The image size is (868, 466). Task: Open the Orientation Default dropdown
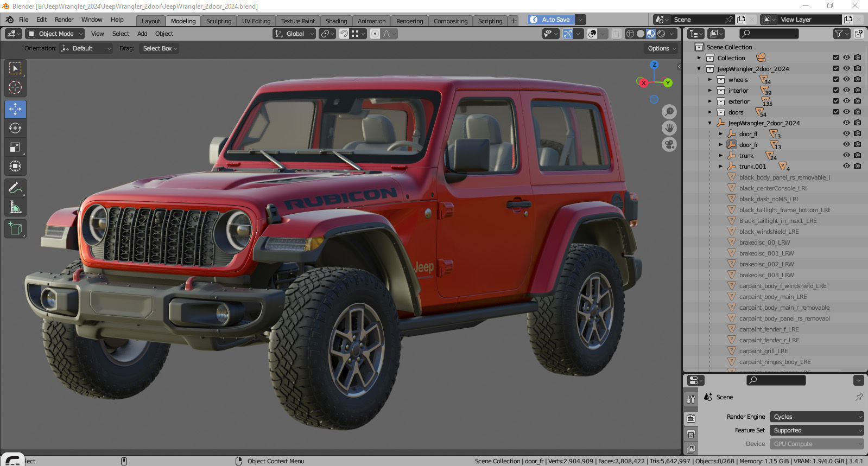click(x=86, y=48)
